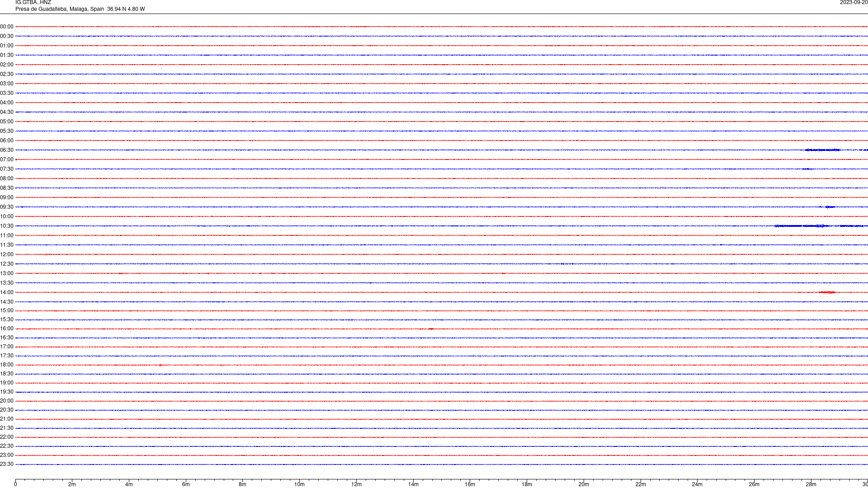Click the 01:00 time row label
The image size is (868, 488).
click(x=7, y=46)
